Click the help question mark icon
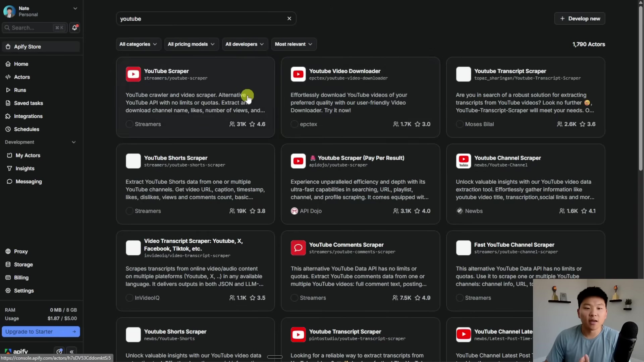Image resolution: width=644 pixels, height=362 pixels. pos(59,352)
